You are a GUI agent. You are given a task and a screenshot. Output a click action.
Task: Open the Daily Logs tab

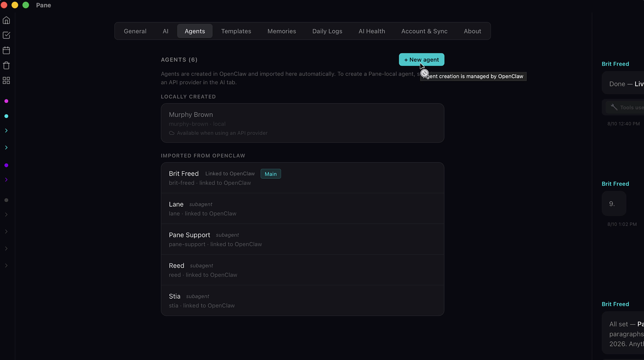click(x=327, y=31)
